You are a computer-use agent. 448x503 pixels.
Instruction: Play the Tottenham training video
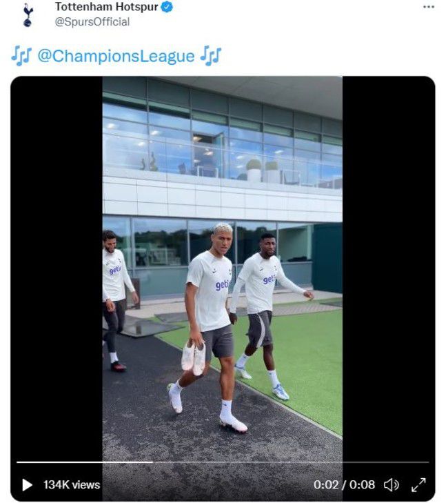point(28,484)
